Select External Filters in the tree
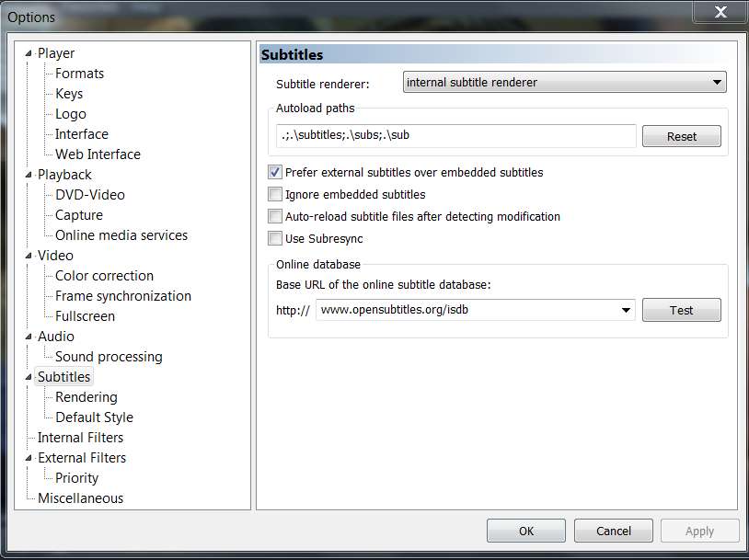The height and width of the screenshot is (560, 749). pos(82,458)
